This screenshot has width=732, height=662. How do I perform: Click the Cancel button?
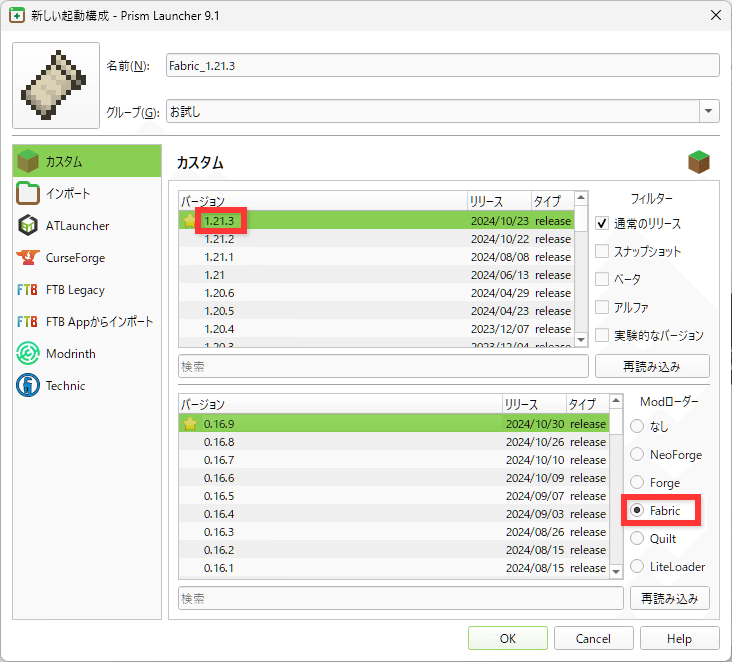pyautogui.click(x=593, y=638)
